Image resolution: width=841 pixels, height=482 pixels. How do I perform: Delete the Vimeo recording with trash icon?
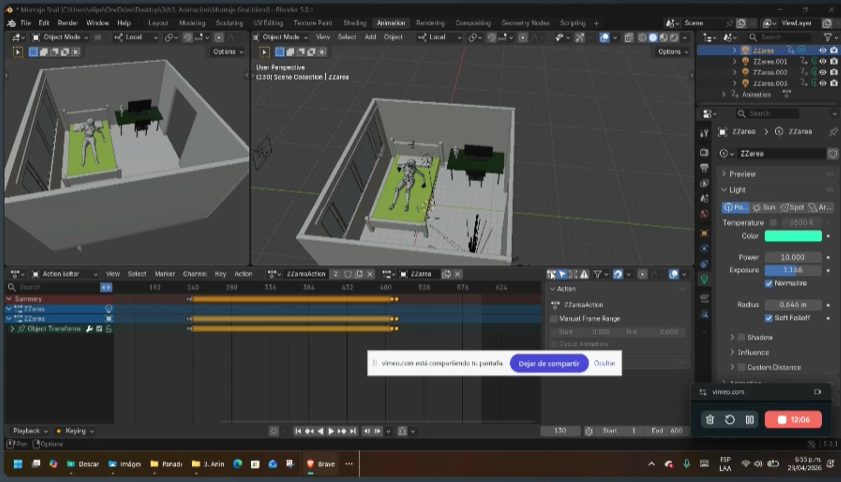coord(709,420)
